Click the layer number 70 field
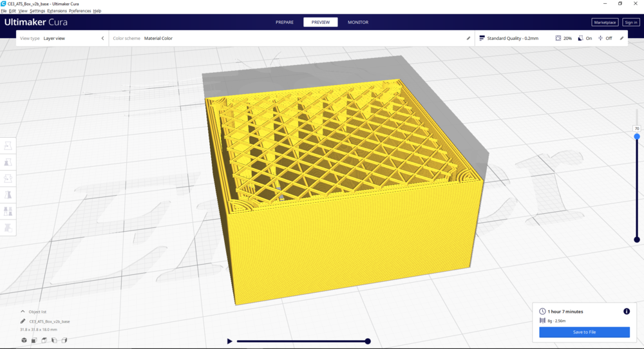This screenshot has width=644, height=349. [637, 129]
